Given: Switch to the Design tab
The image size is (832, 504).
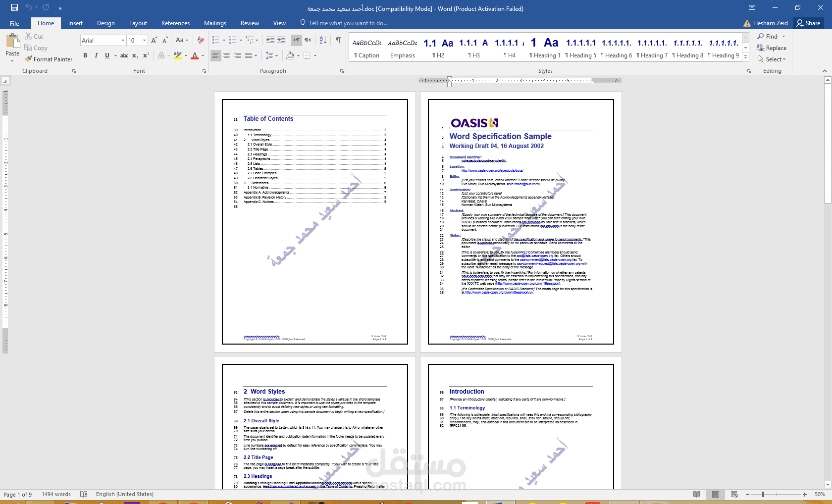Looking at the screenshot, I should click(x=106, y=23).
